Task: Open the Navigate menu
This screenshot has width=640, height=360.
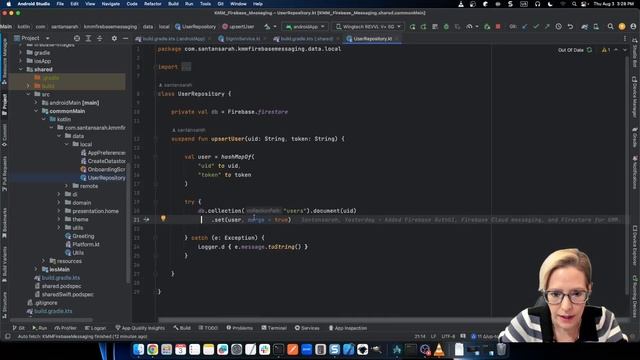Action: (111, 4)
